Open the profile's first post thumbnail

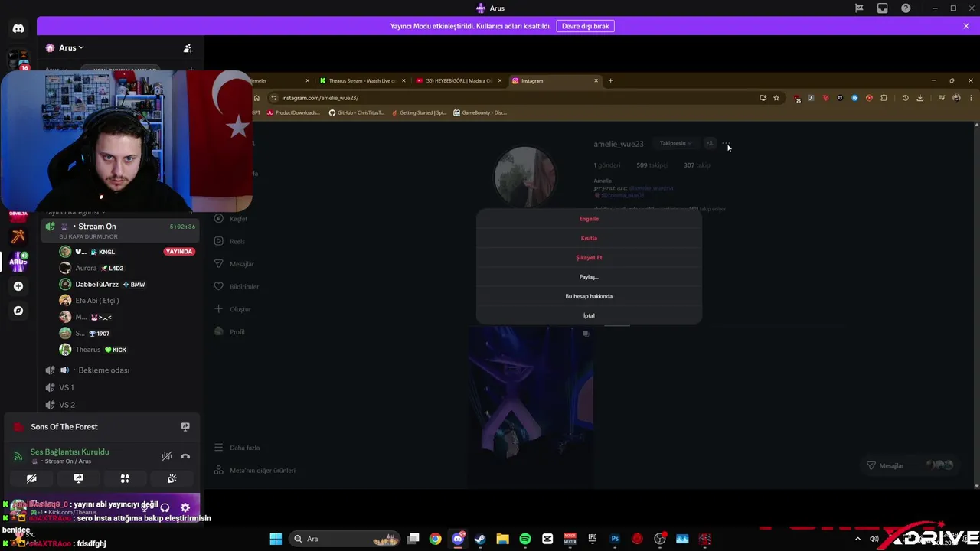pyautogui.click(x=531, y=406)
